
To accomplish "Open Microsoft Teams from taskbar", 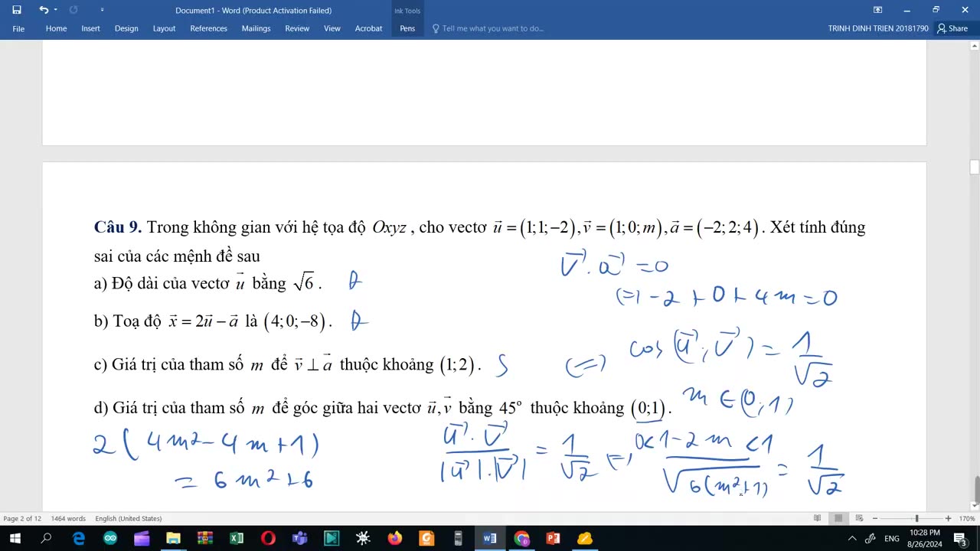I will click(299, 539).
